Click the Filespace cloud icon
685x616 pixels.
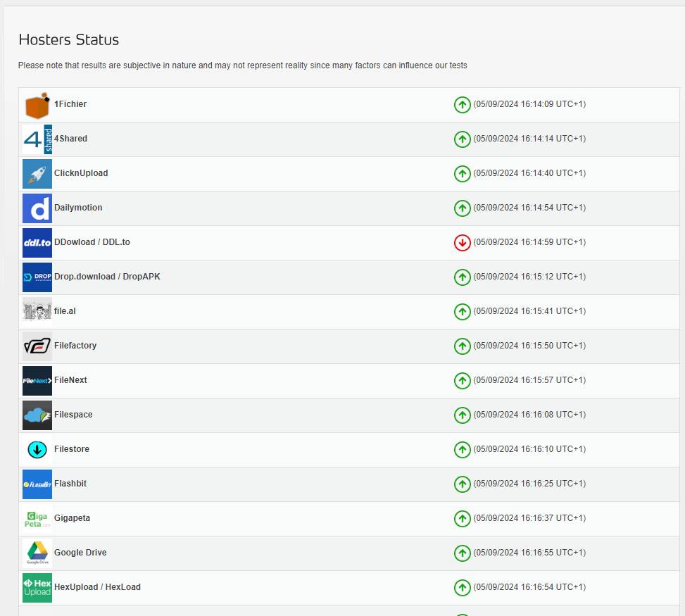(x=37, y=415)
